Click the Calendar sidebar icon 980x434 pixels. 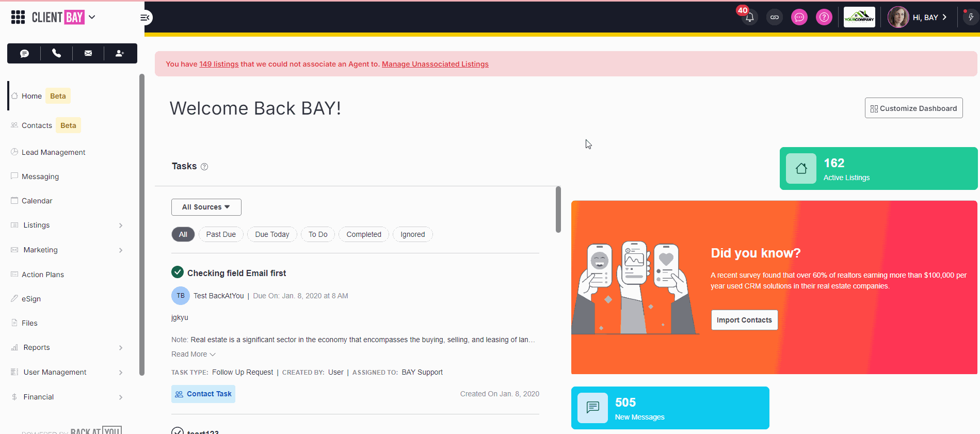pos(14,200)
